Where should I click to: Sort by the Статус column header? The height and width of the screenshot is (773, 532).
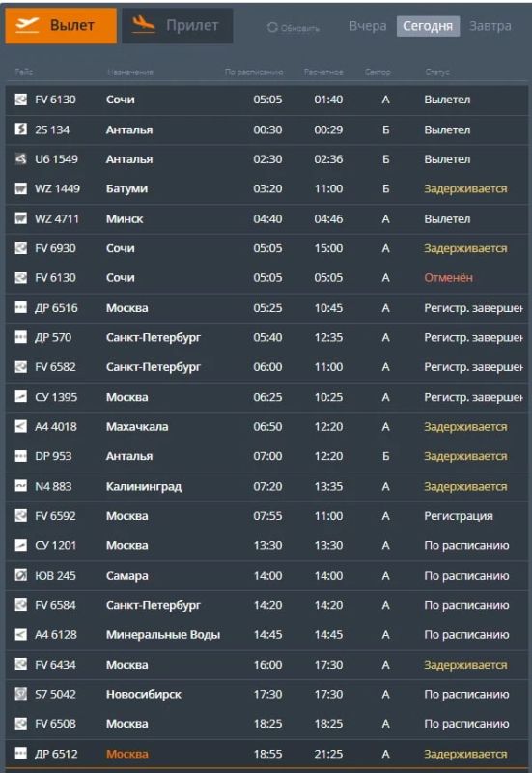[437, 72]
